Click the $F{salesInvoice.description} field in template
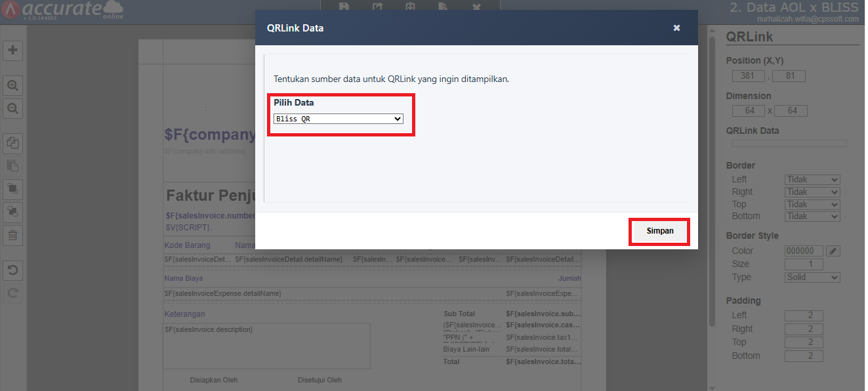 (209, 329)
